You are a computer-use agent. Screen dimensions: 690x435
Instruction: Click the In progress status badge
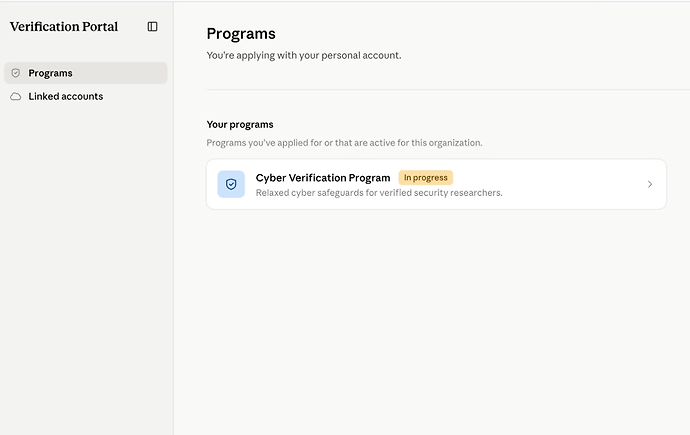[x=426, y=178]
